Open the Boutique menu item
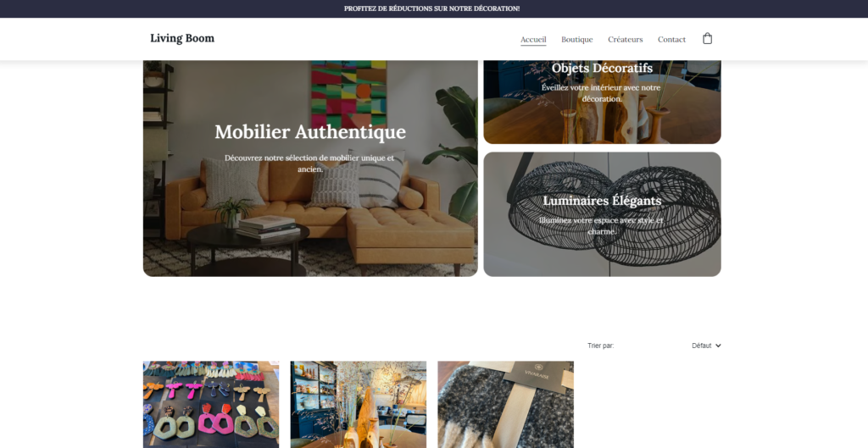This screenshot has width=868, height=448. click(x=576, y=40)
